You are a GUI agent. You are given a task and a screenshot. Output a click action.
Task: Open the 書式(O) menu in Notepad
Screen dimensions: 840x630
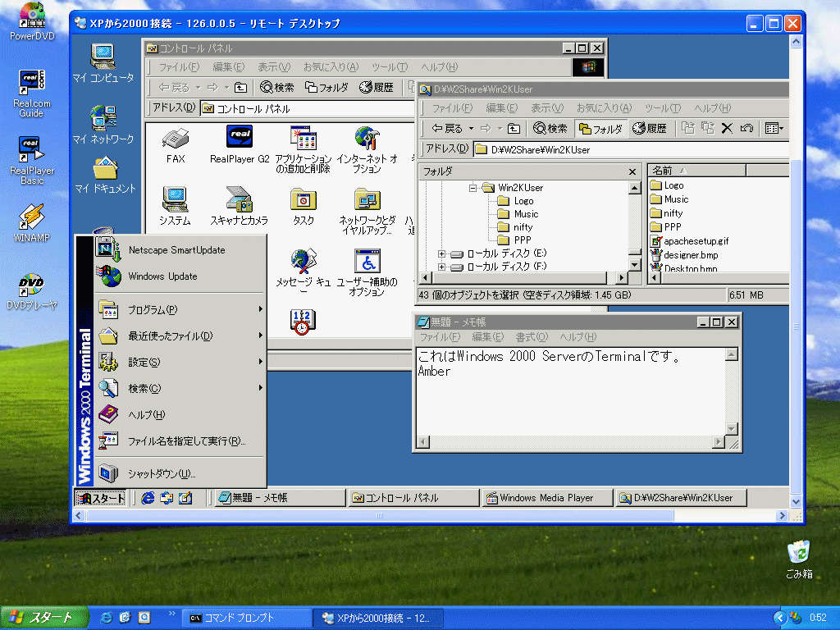tap(532, 337)
